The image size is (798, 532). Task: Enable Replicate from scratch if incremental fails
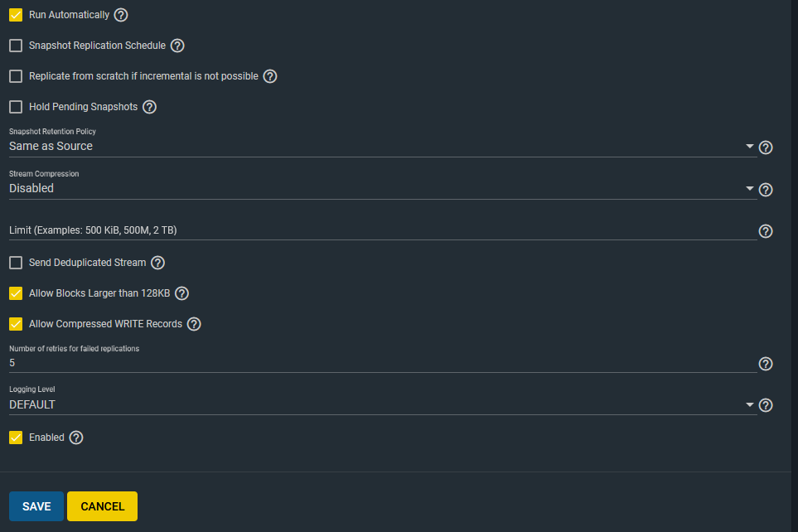click(x=16, y=76)
